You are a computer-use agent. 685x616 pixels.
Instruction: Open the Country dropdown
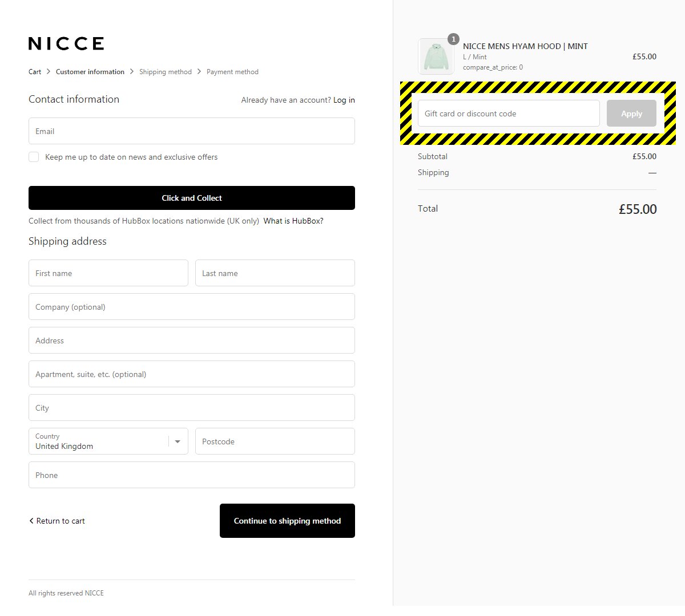coord(108,441)
